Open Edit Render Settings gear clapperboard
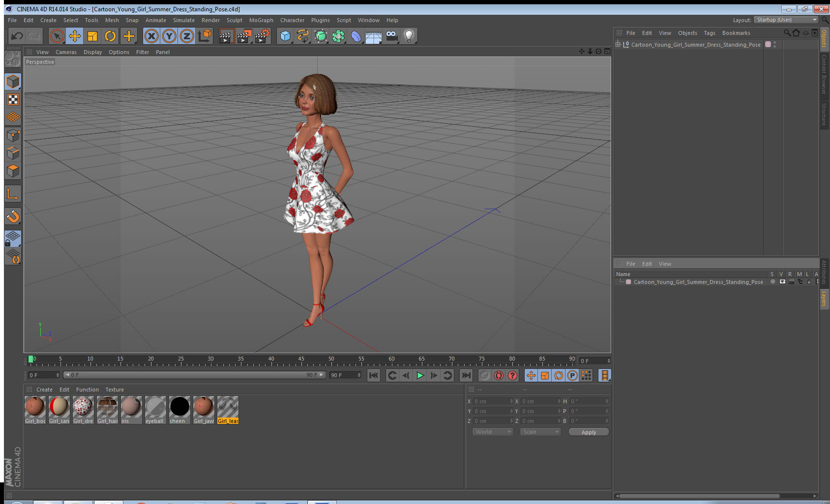Screen dimensions: 830x504 point(263,36)
